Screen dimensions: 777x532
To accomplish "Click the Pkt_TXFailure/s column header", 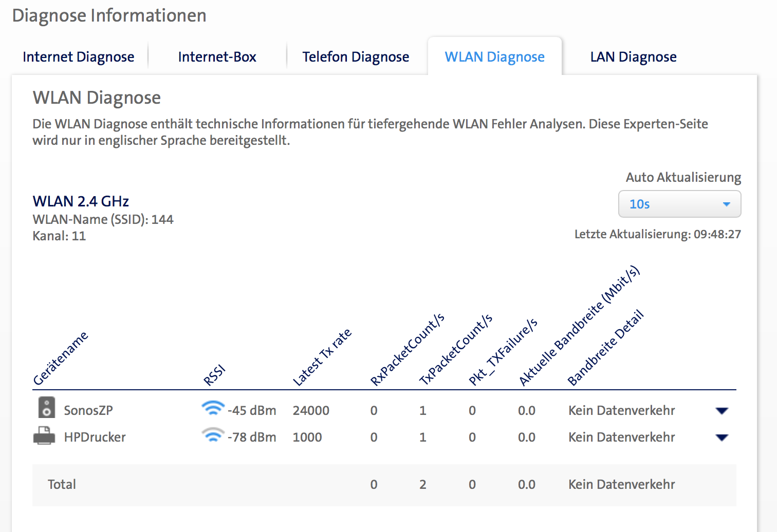I will pos(503,352).
